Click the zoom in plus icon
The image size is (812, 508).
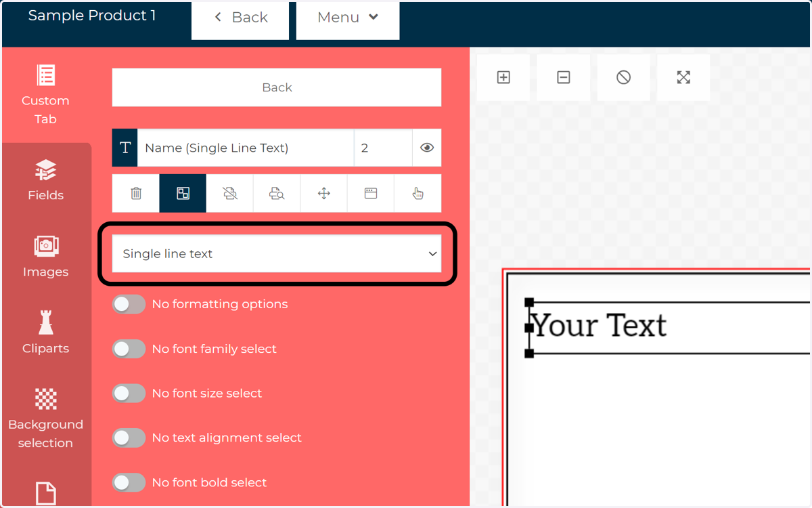coord(503,77)
